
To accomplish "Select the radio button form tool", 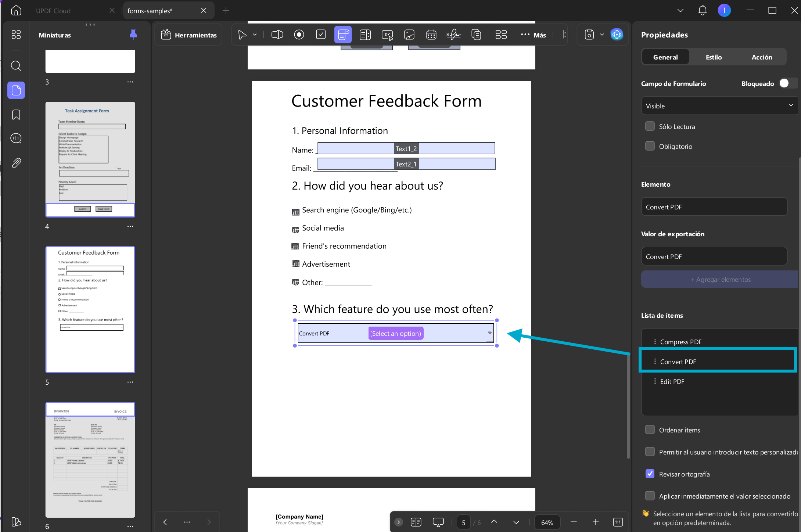I will 299,35.
